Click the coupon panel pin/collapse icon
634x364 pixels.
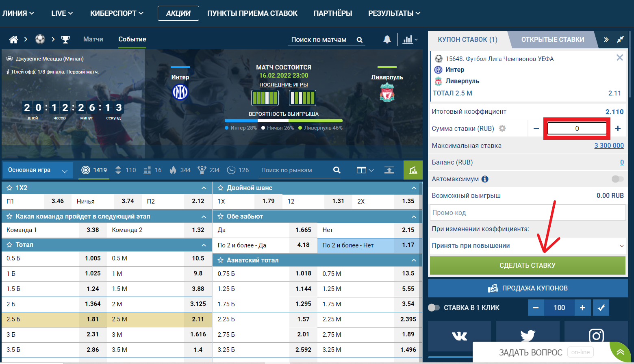pos(620,39)
